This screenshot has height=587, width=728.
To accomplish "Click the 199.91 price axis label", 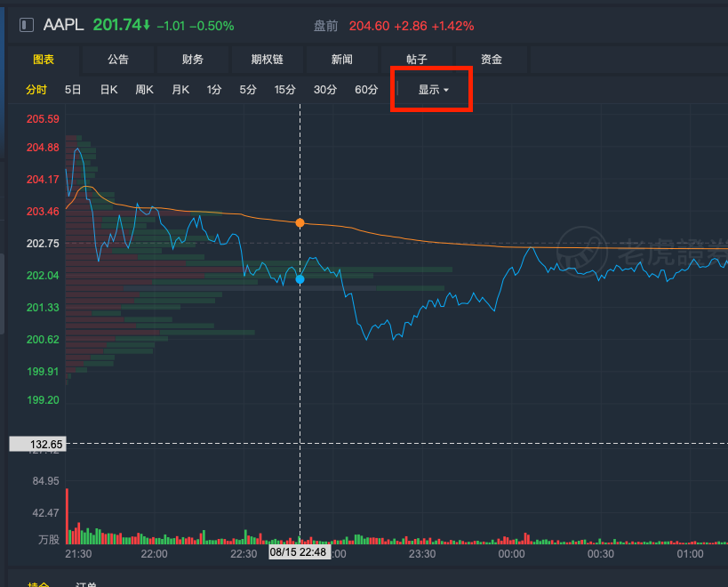I will tap(43, 372).
